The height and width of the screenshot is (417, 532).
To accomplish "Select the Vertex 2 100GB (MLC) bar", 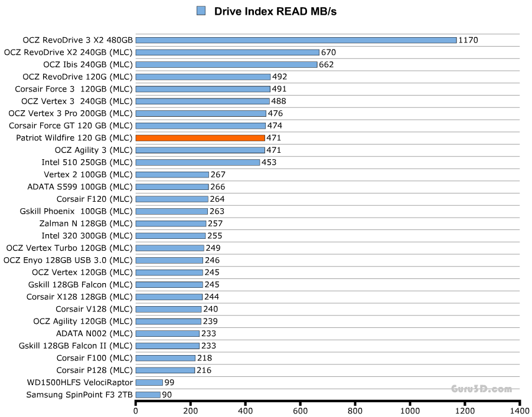I will (x=172, y=175).
